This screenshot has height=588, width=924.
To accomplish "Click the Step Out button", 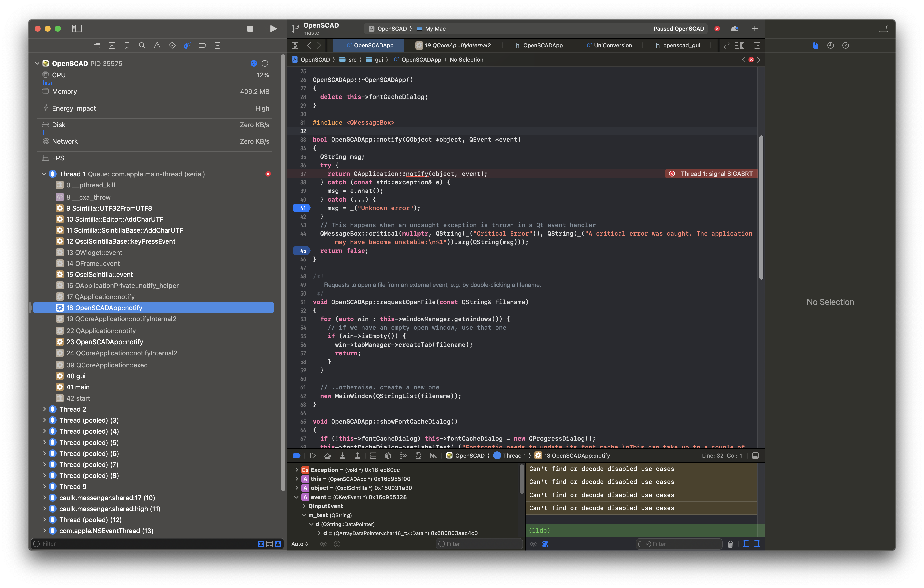I will [357, 456].
